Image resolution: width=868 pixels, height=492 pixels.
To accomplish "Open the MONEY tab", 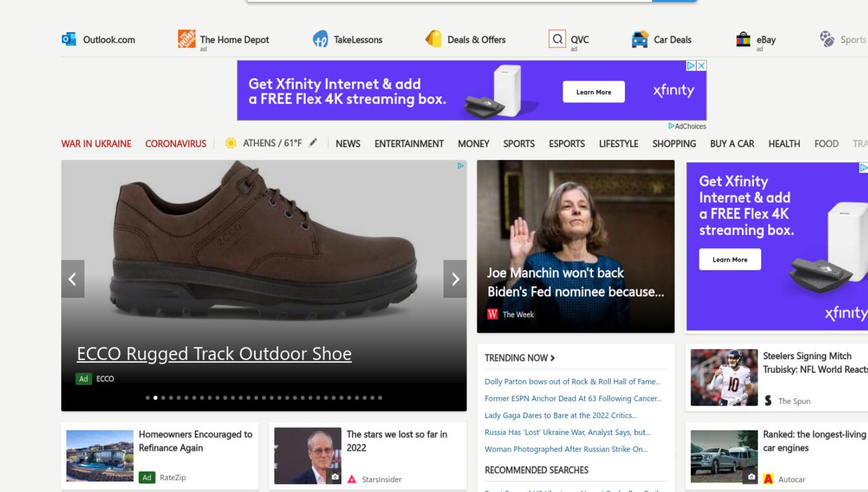I will (x=473, y=143).
